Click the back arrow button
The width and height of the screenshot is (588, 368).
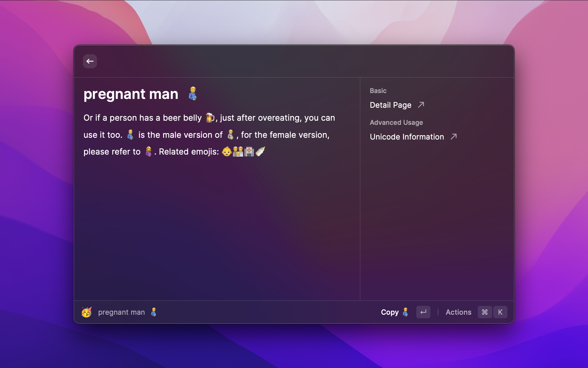[90, 61]
